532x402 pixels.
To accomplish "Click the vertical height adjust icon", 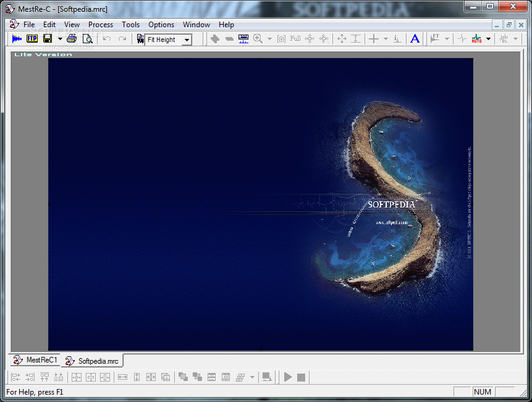I will (x=355, y=39).
